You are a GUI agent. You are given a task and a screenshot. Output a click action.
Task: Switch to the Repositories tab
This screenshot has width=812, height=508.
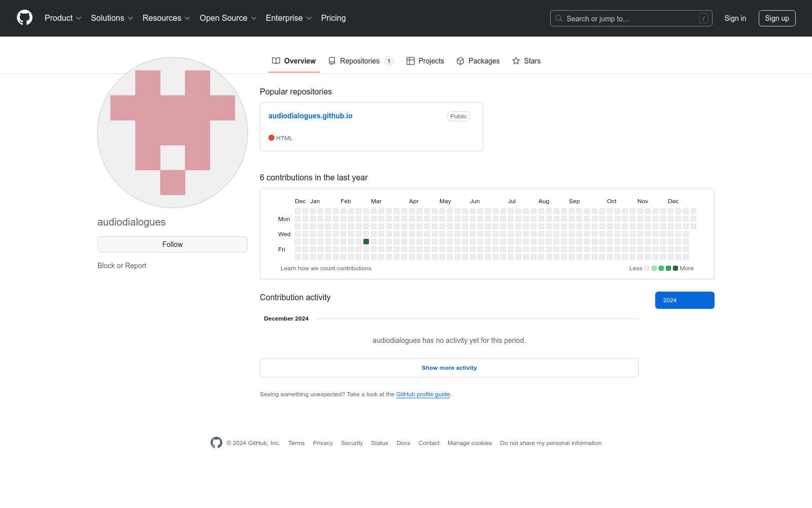pyautogui.click(x=361, y=61)
